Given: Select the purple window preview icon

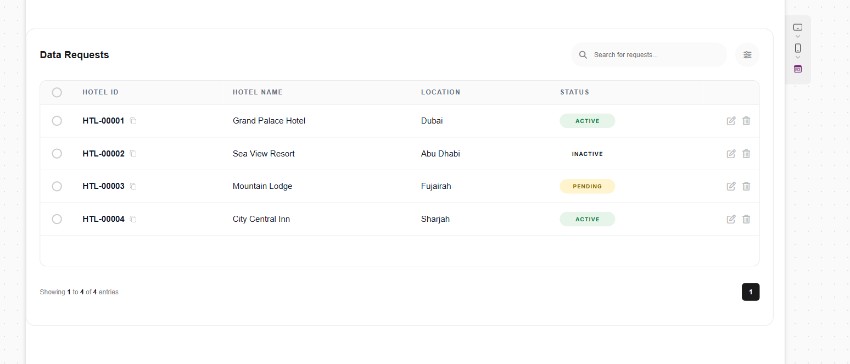Looking at the screenshot, I should pyautogui.click(x=797, y=69).
